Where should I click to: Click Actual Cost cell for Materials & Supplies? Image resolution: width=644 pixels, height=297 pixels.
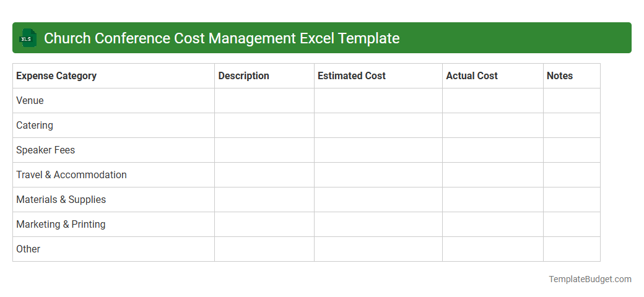493,200
